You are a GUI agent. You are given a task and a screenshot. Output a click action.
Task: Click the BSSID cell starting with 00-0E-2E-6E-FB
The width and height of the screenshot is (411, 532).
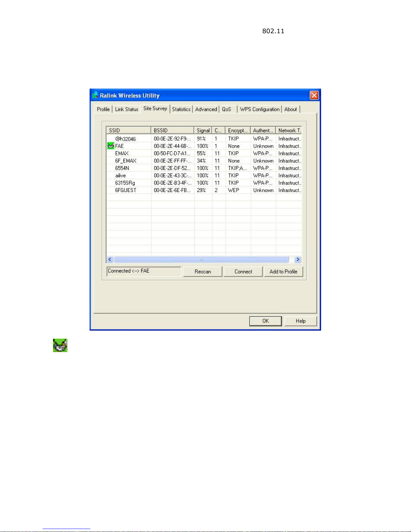[172, 190]
